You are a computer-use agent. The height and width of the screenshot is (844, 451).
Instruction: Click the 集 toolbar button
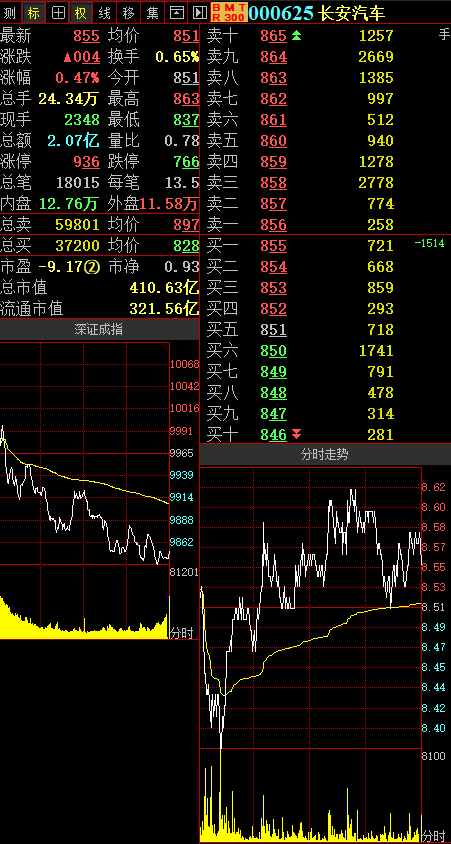pos(152,12)
